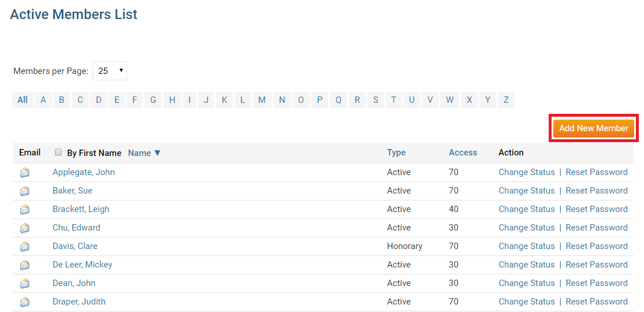
Task: Click the Add New Member button
Action: (593, 128)
